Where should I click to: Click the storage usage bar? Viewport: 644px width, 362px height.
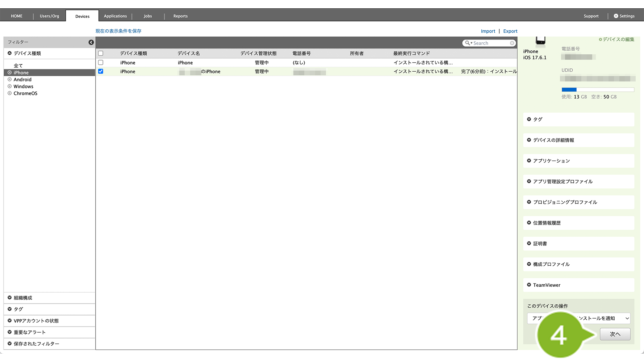598,89
